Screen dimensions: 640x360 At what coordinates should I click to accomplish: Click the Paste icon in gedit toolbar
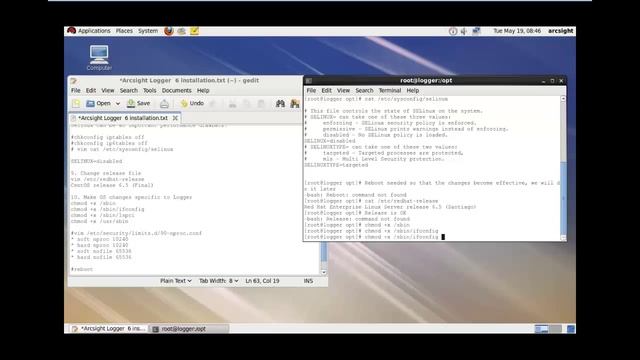(262, 104)
